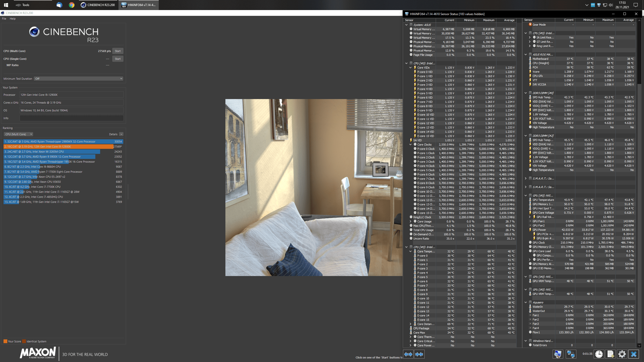Start logging with sheet-plus icon

coord(611,354)
